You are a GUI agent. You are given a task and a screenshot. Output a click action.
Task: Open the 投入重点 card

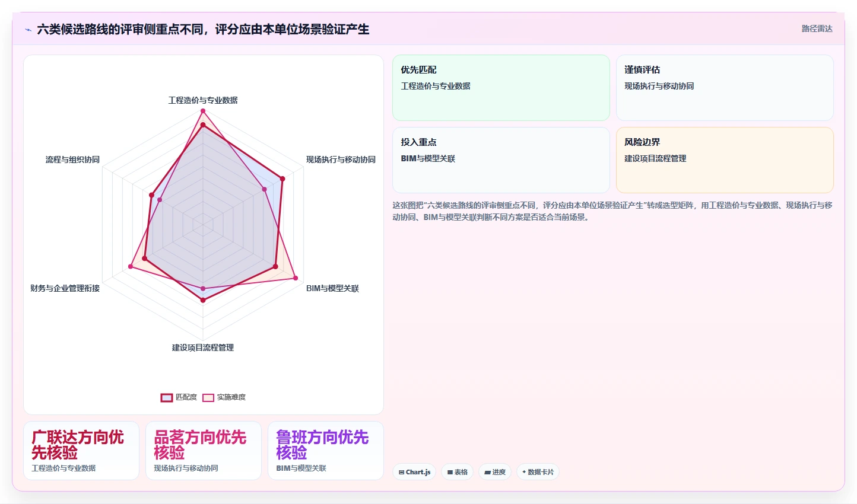click(x=501, y=160)
